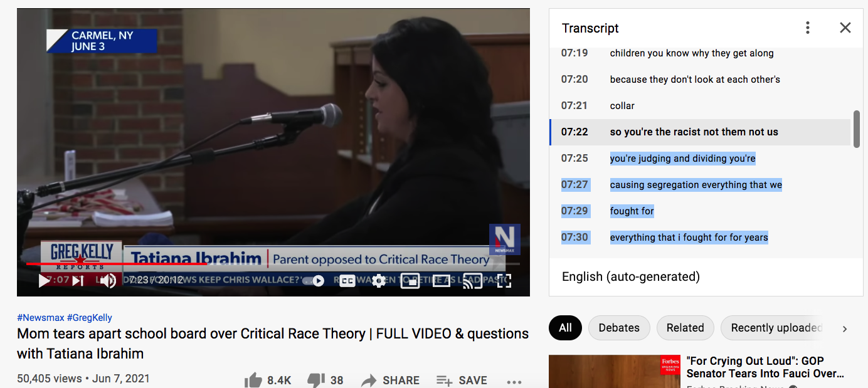This screenshot has width=868, height=388.
Task: Jump to transcript line 'you're judging and dividing you're'
Action: coord(682,159)
